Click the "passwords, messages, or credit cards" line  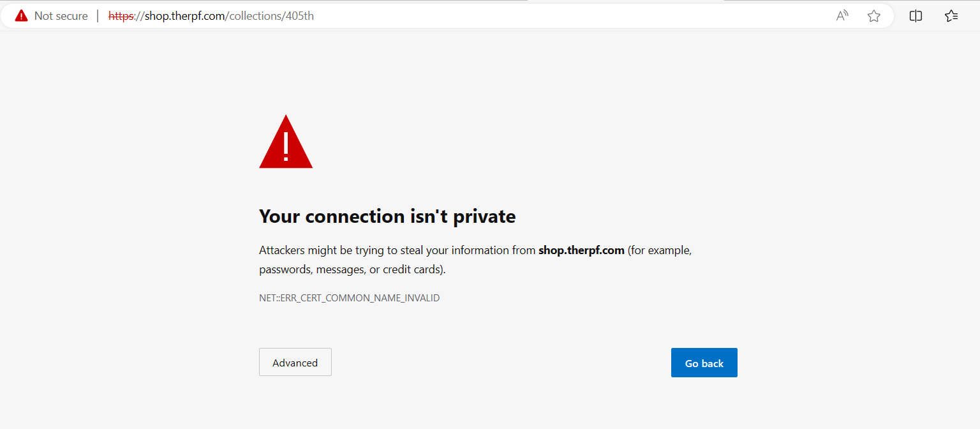(352, 269)
